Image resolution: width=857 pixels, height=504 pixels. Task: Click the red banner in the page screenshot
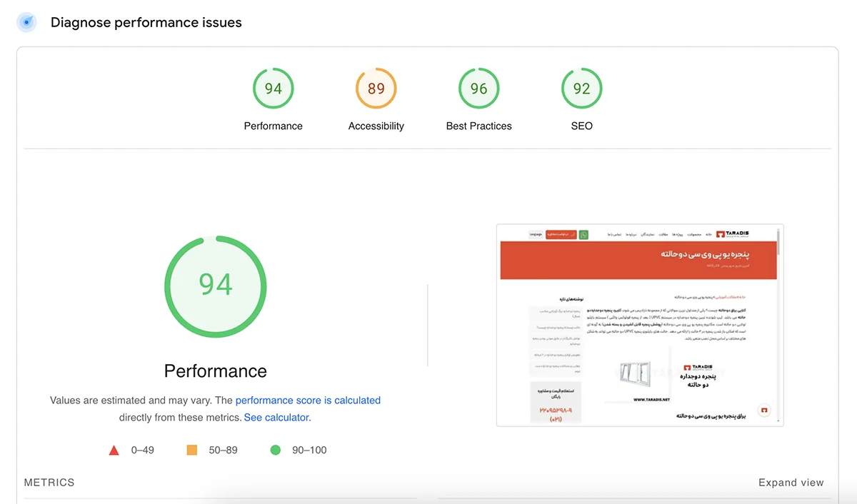click(637, 260)
